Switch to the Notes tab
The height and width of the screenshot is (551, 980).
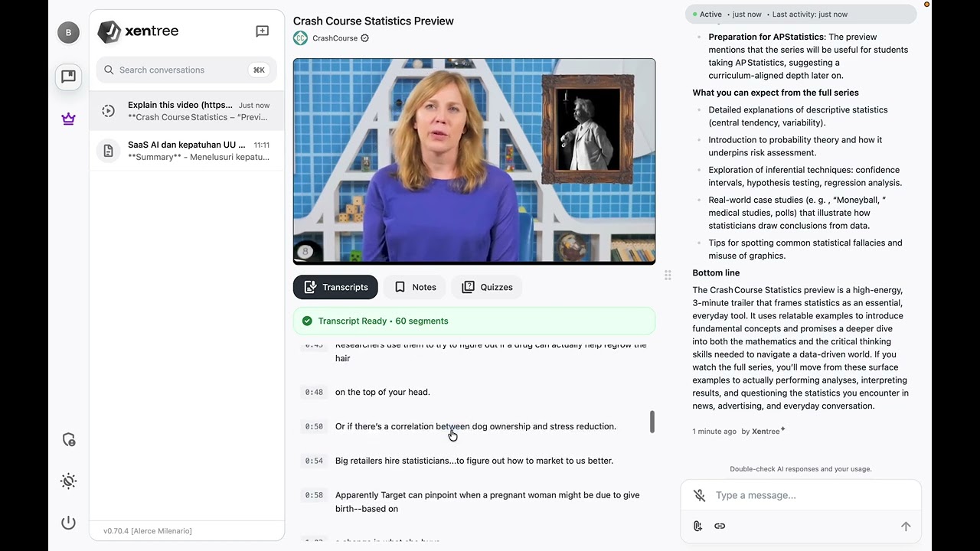[x=415, y=287]
